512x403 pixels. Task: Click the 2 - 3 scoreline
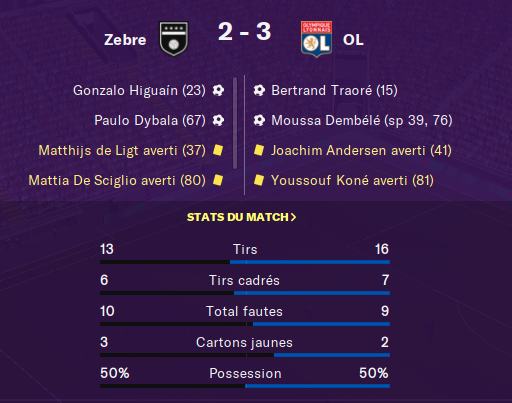(244, 32)
